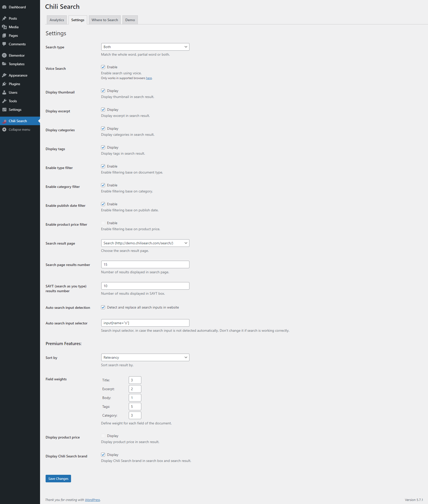Click the 'Version 5.7.1' footer text
This screenshot has width=428, height=504.
(414, 500)
